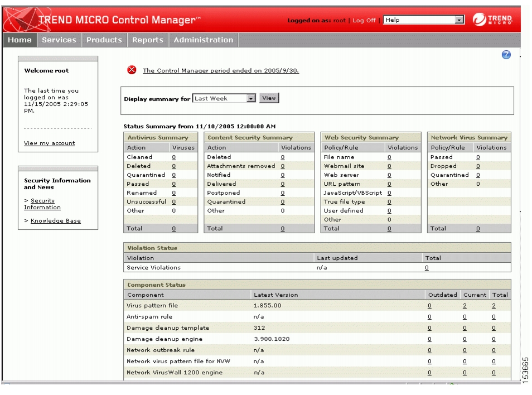532x395 pixels.
Task: Click the JavaScript/VBScript violations count
Action: (x=389, y=192)
